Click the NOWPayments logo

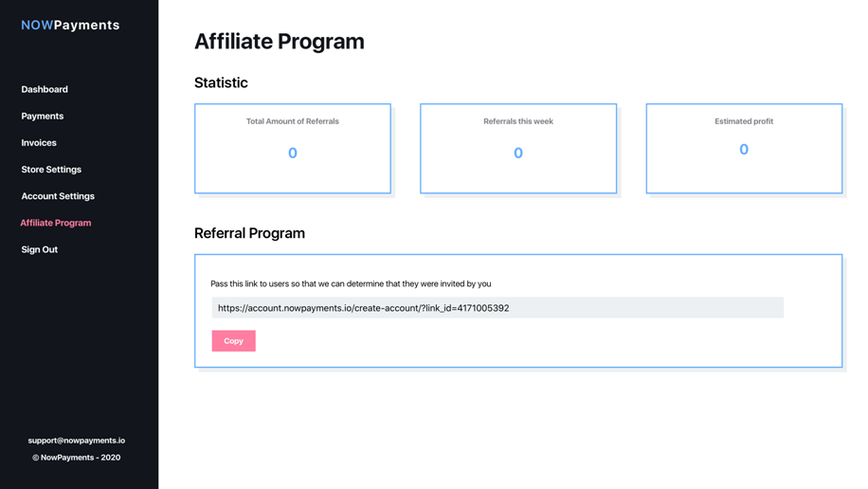click(70, 25)
